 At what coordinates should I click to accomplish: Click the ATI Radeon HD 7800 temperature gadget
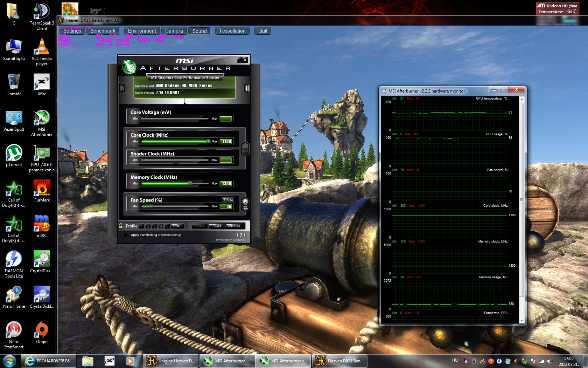(x=557, y=9)
